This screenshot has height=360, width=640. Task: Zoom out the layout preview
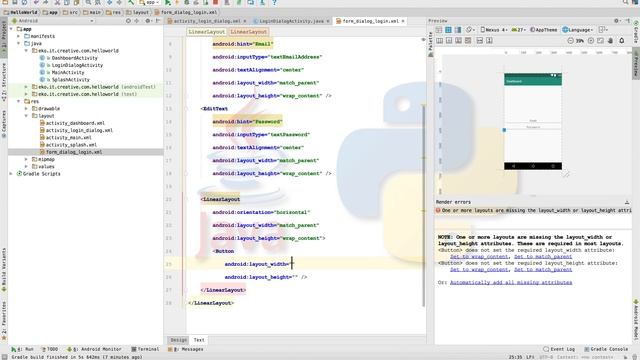click(571, 41)
